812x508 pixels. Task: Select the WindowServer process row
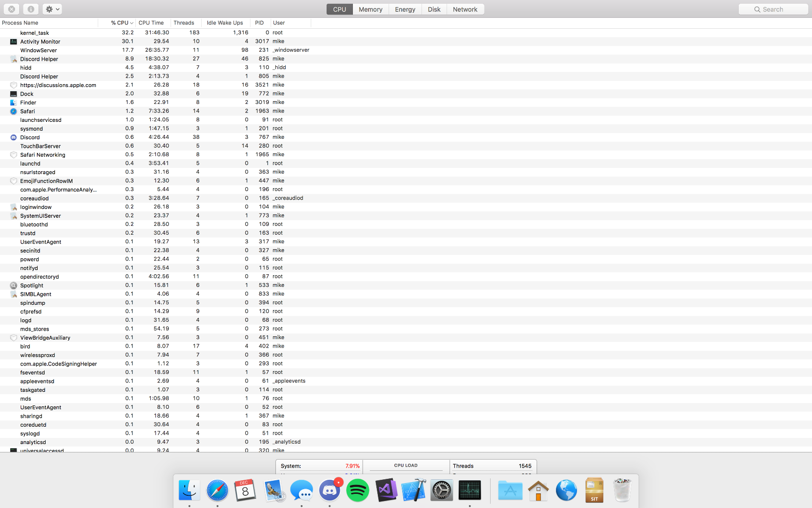pyautogui.click(x=406, y=50)
